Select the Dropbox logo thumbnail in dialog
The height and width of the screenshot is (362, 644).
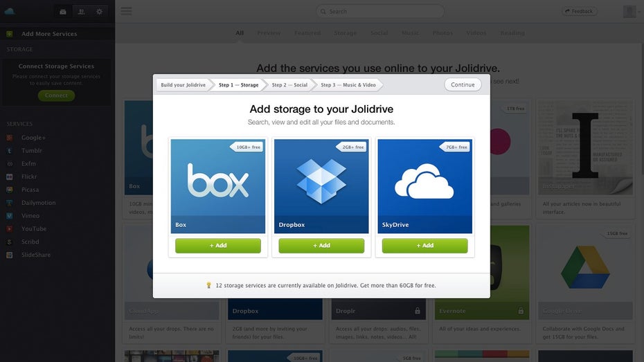coord(321,186)
